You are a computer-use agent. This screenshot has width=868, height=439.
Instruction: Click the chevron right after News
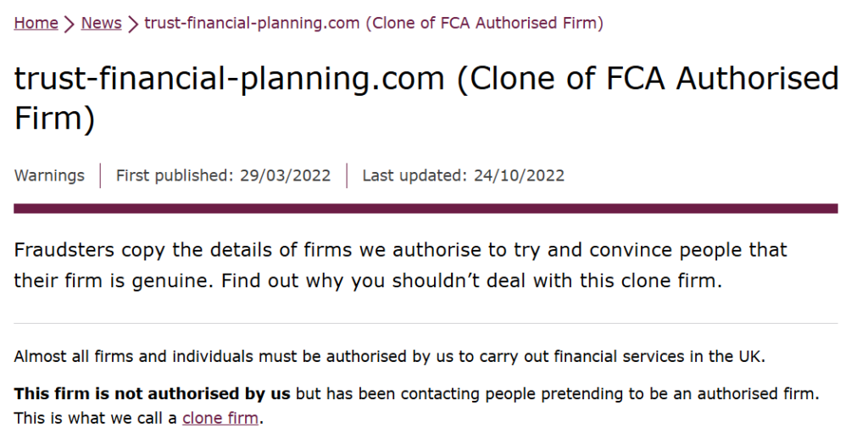(x=133, y=24)
